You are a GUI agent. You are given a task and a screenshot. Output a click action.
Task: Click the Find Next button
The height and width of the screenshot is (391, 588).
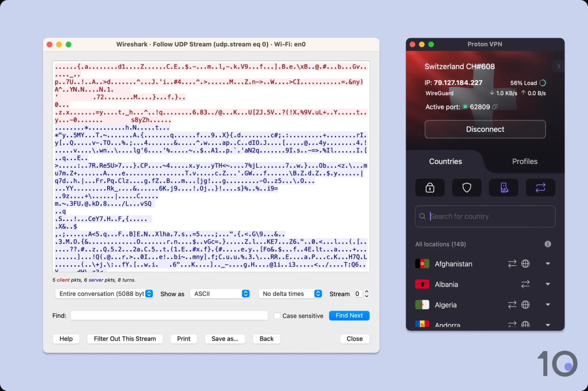(349, 315)
